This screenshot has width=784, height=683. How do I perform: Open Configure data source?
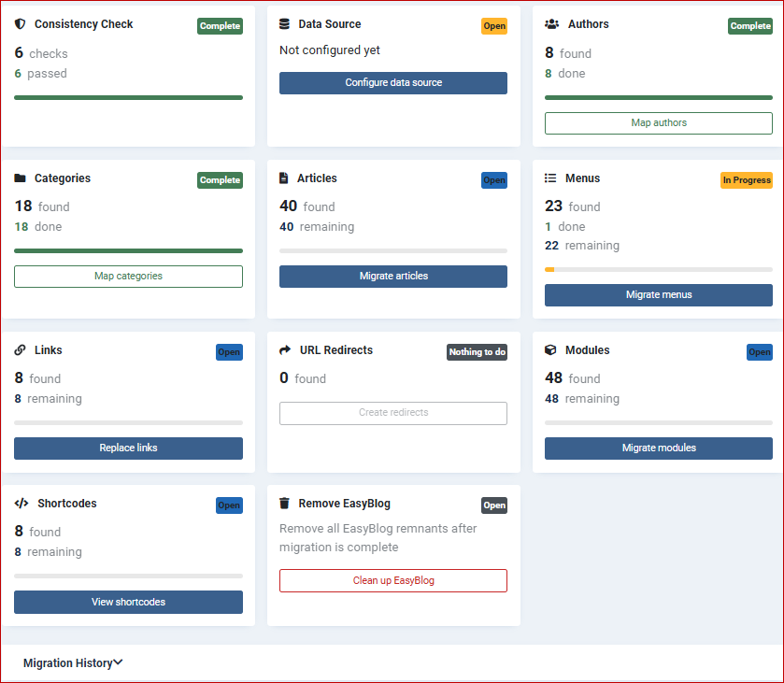[x=392, y=82]
